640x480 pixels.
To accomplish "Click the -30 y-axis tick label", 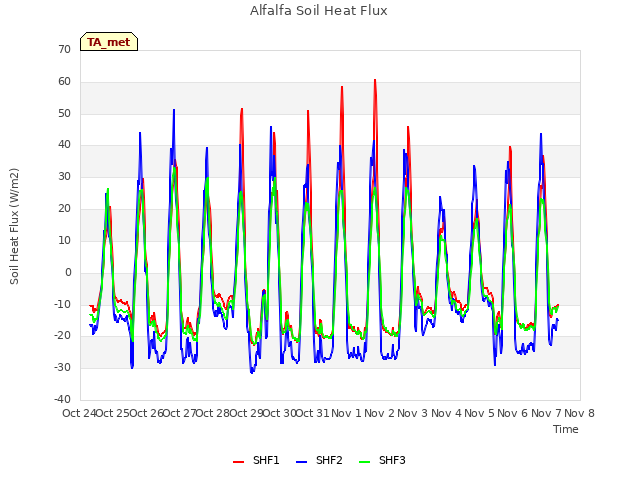I will tap(62, 368).
